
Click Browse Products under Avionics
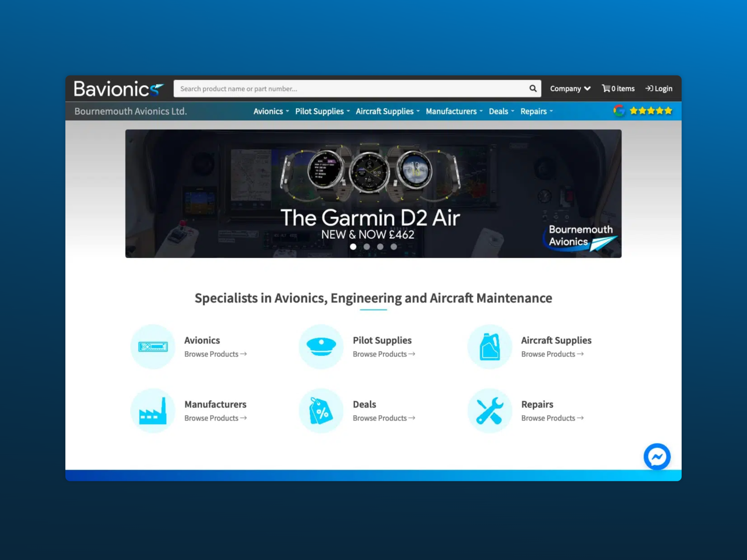pos(216,354)
